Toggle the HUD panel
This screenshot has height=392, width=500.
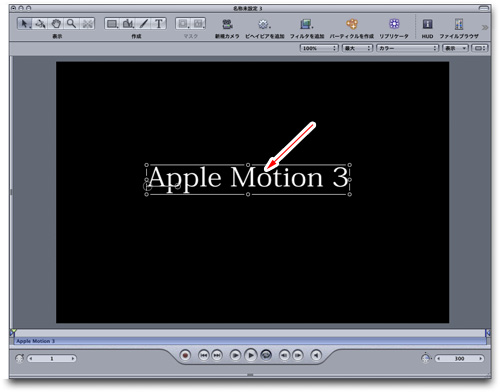tap(427, 24)
